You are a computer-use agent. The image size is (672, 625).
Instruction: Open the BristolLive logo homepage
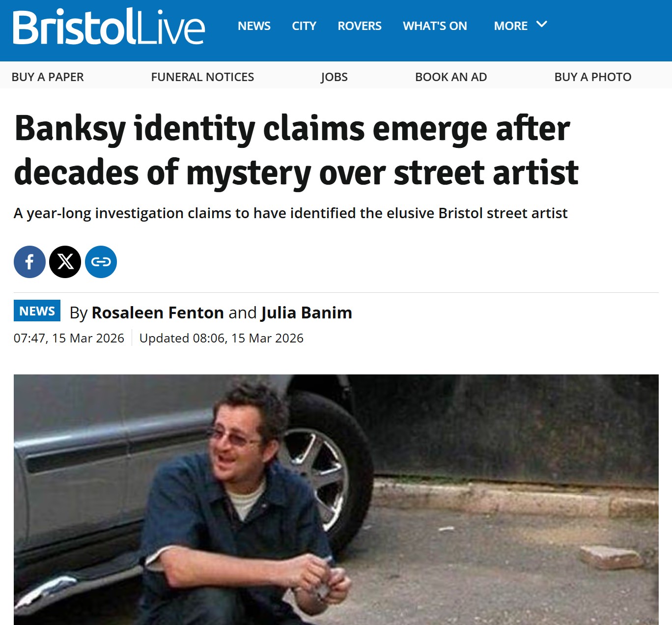(x=109, y=27)
